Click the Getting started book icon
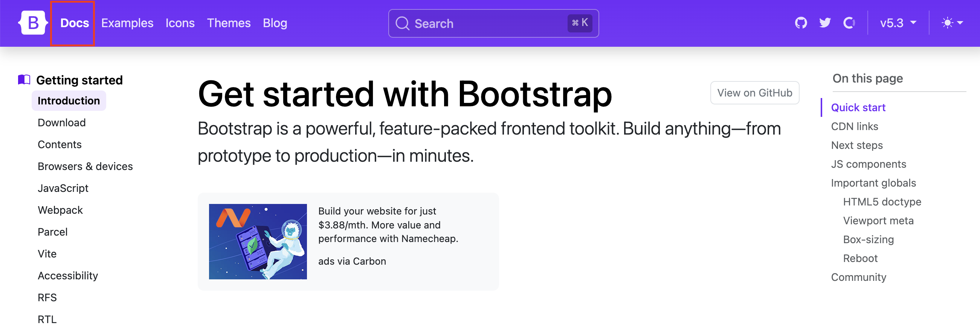Viewport: 980px width, 331px height. [24, 79]
